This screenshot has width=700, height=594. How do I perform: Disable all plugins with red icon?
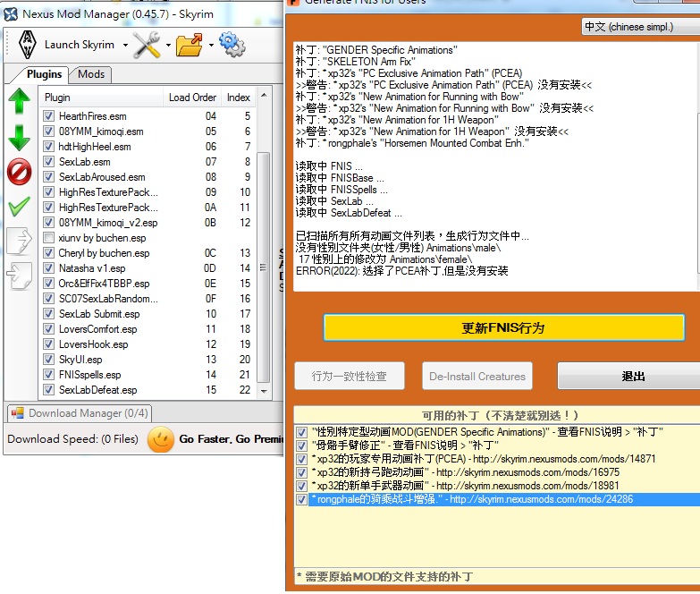[19, 172]
